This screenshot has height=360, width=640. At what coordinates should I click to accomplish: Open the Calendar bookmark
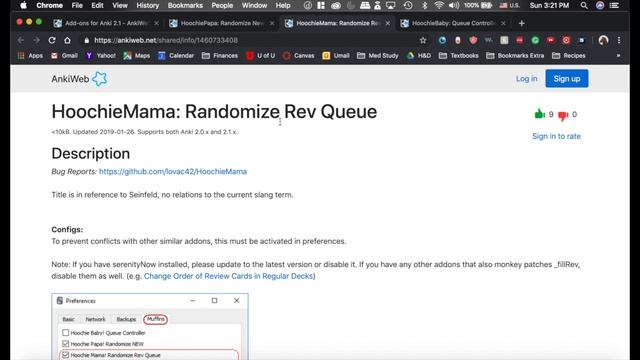point(176,56)
